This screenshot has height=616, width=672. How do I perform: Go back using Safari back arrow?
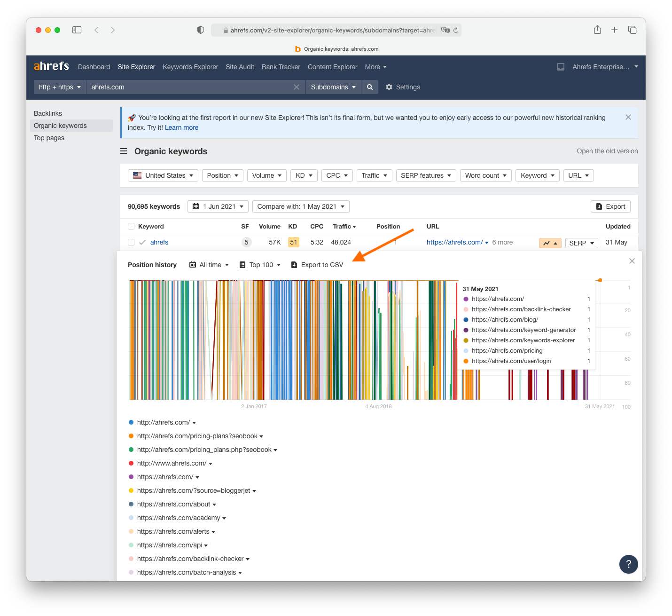pyautogui.click(x=96, y=30)
